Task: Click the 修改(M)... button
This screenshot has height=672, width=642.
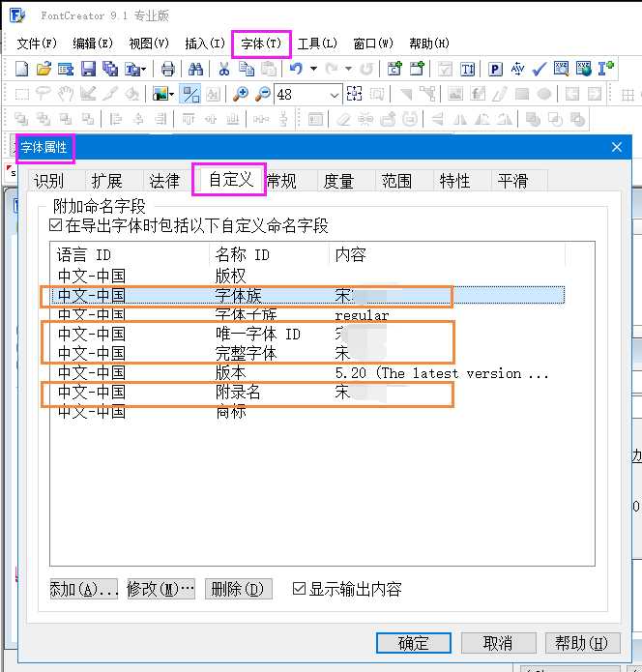Action: (160, 589)
